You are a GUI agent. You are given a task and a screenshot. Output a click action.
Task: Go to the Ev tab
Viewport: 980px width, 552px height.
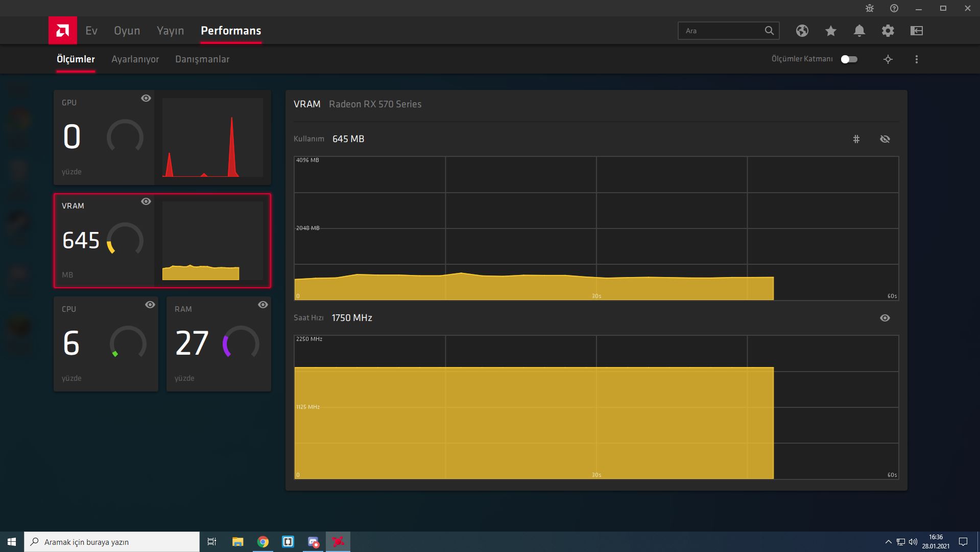pos(91,31)
